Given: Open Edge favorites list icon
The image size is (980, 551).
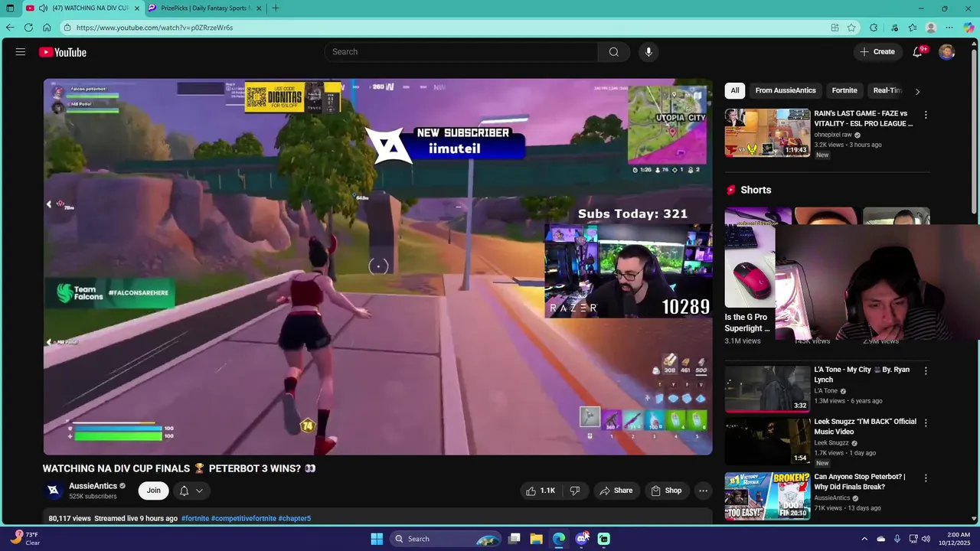Looking at the screenshot, I should [x=913, y=28].
